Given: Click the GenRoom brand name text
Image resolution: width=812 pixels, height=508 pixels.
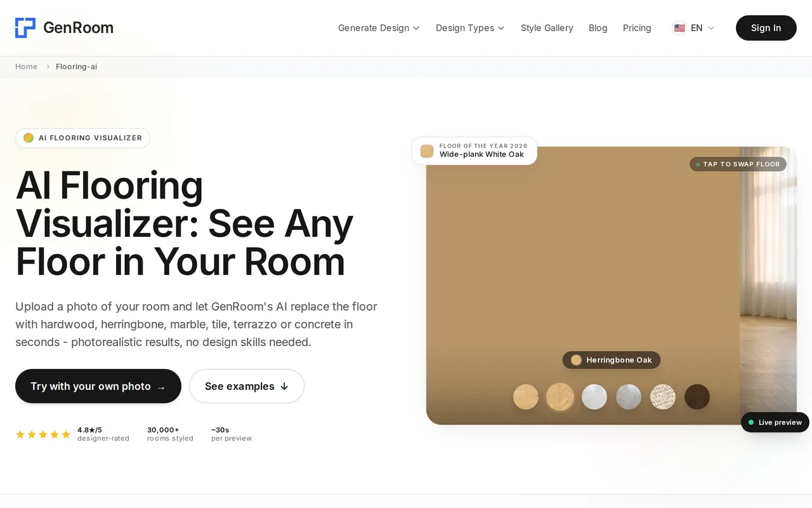Looking at the screenshot, I should click(78, 28).
